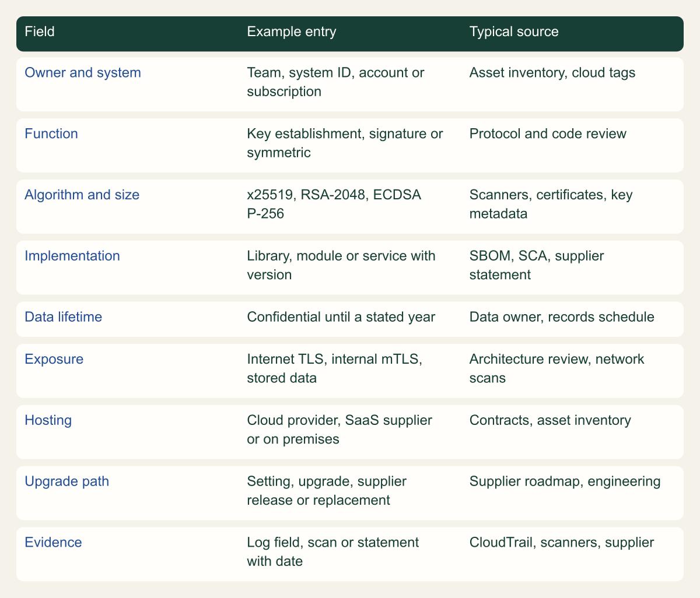
Task: Click 'Supplier roadmap, engineering' cell
Action: pyautogui.click(x=572, y=493)
